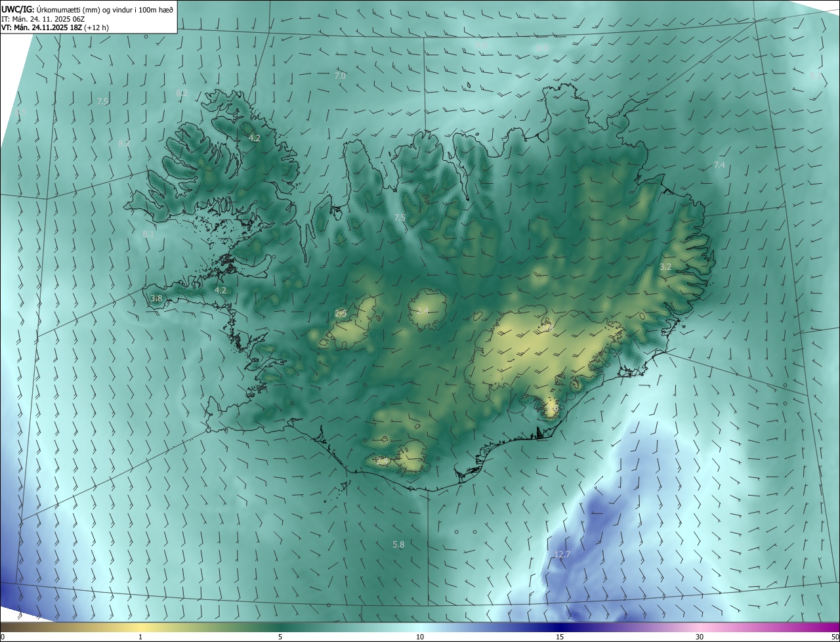
Task: Click the colour scale tick label 0
Action: pyautogui.click(x=3, y=637)
